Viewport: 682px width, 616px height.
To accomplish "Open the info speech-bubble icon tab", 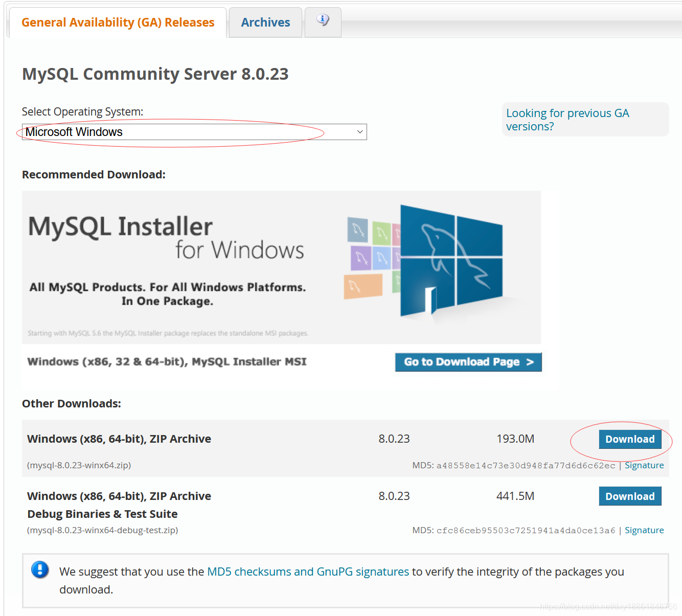I will tap(323, 21).
